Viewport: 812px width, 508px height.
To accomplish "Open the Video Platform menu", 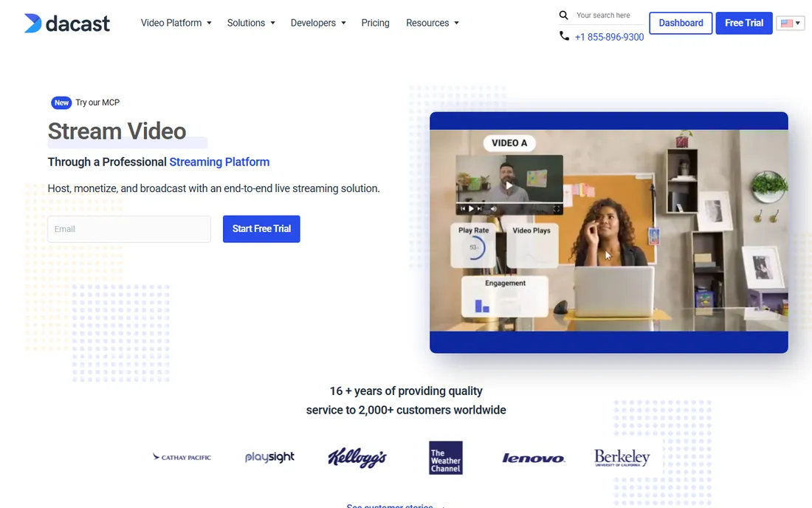I will click(171, 23).
